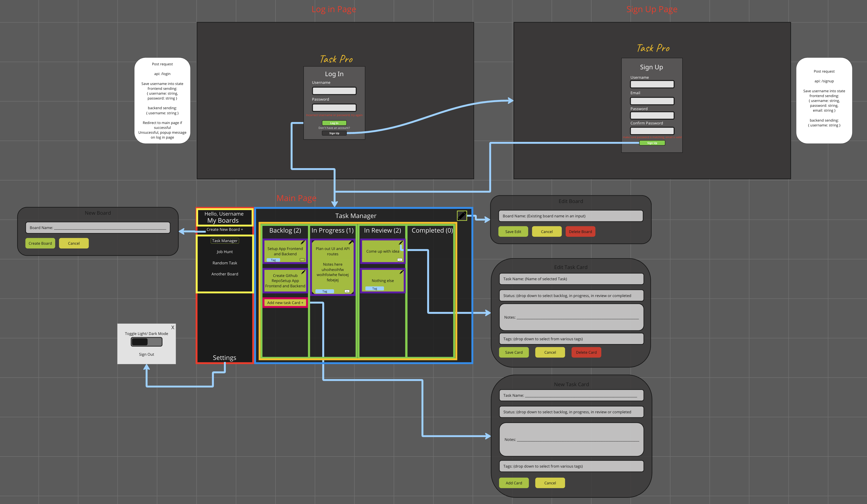Click the Add new task Card + button
867x504 pixels.
pos(285,303)
